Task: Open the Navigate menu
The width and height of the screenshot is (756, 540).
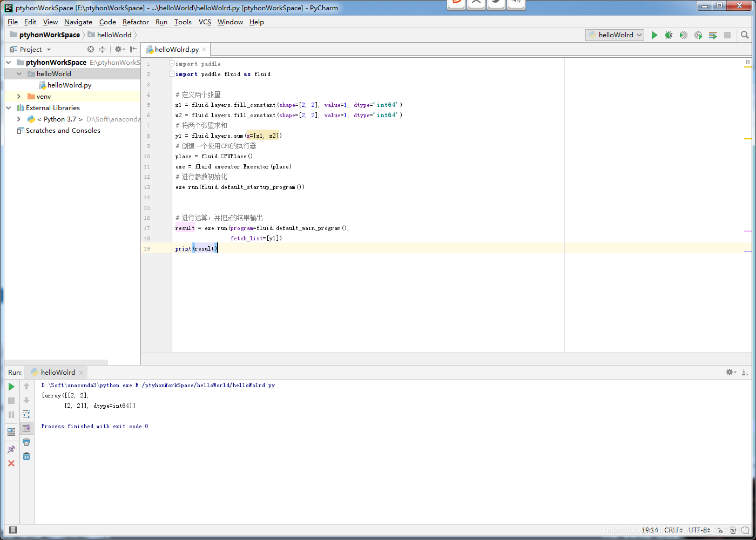Action: pyautogui.click(x=78, y=22)
